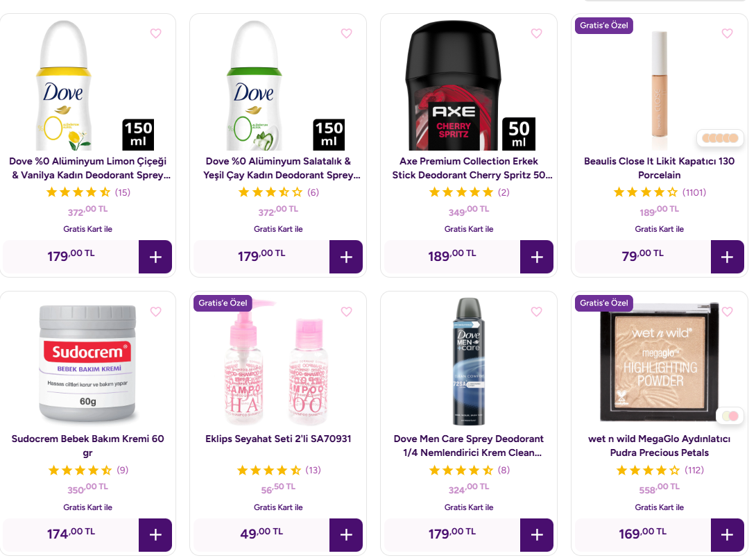756x558 pixels.
Task: Add Dove Salatalık & Yeşil Çay deodorant to cart
Action: pyautogui.click(x=346, y=257)
